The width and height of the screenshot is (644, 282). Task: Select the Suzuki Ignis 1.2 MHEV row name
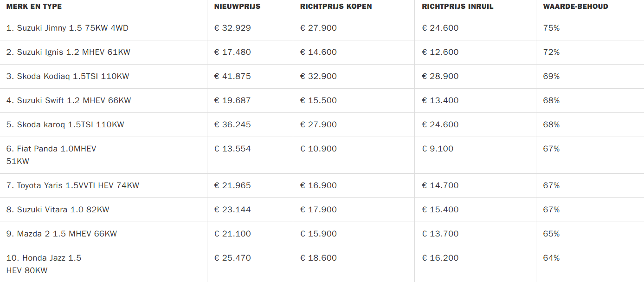coord(68,52)
